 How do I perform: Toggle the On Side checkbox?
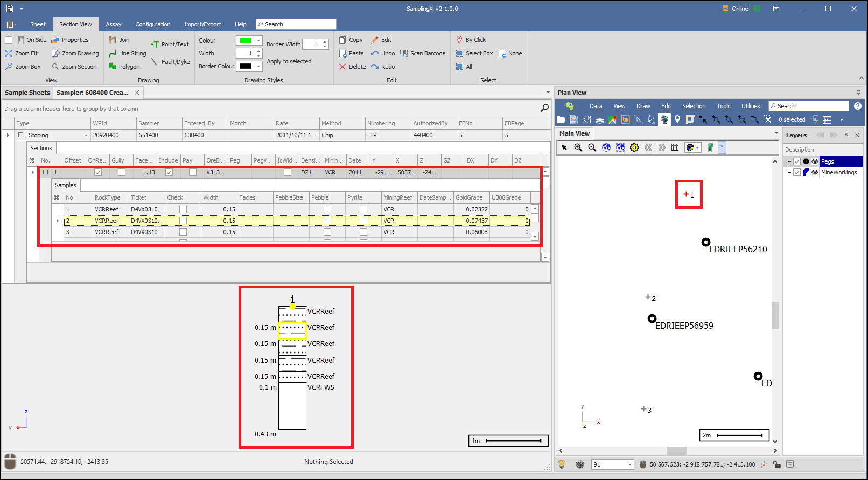[9, 40]
